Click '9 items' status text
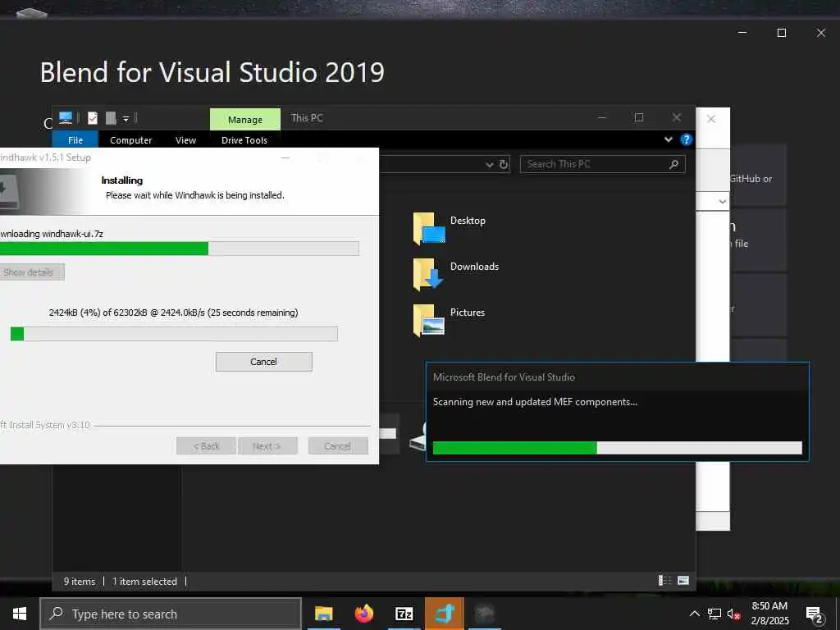The height and width of the screenshot is (630, 840). pos(80,582)
